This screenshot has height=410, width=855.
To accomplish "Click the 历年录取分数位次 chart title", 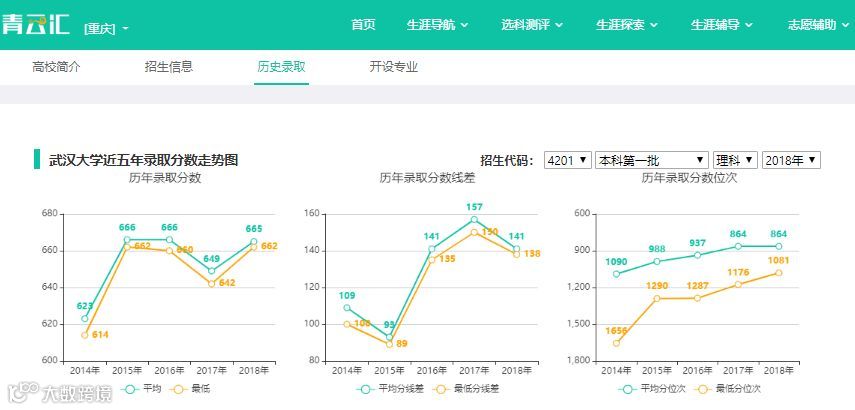I will [689, 178].
